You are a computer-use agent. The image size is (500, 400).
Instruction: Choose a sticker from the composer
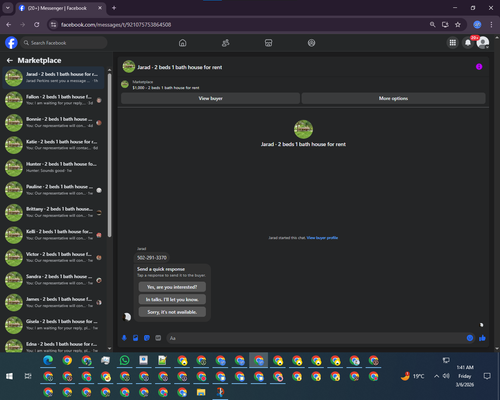147,338
